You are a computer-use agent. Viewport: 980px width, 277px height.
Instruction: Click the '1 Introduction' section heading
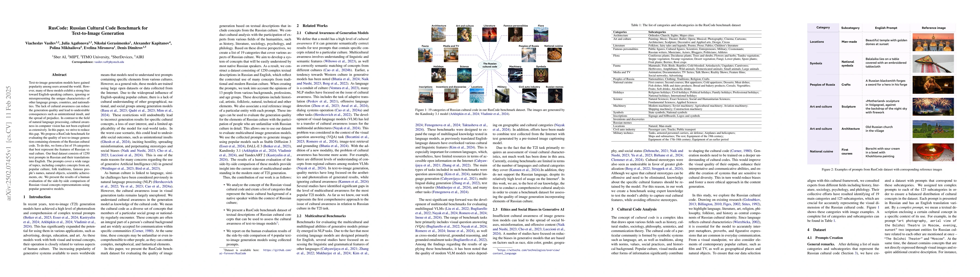37,197
